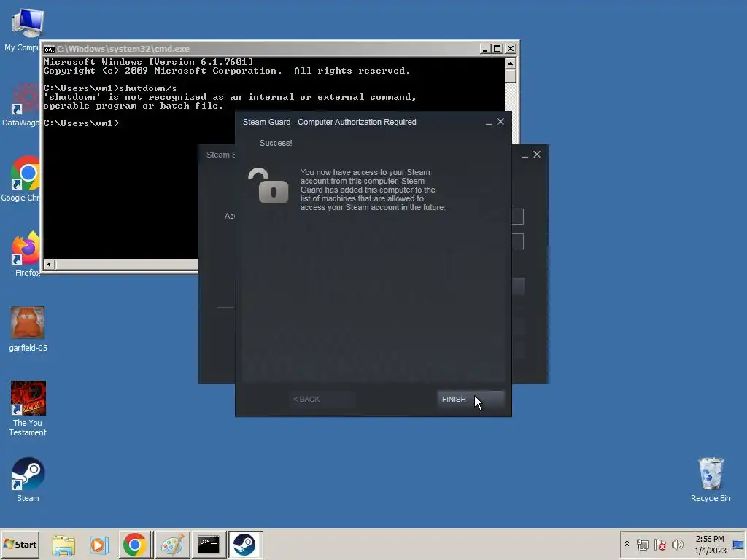Click the disabled BACK button in Steam Guard
Screen dimensions: 747x560
[x=322, y=400]
